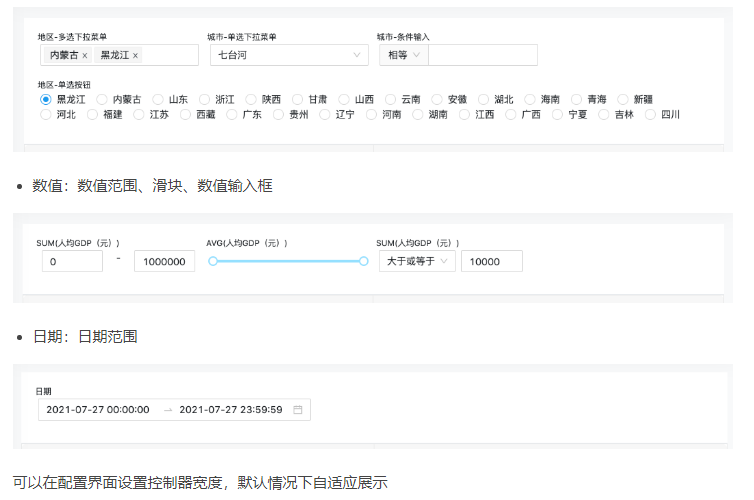Click the minimum value field showing 0

tap(72, 261)
